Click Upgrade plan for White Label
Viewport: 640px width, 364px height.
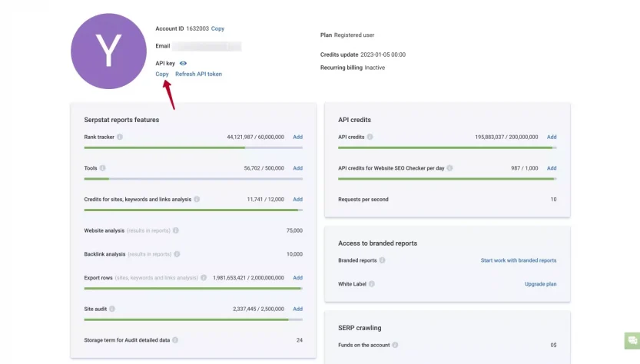pyautogui.click(x=540, y=284)
